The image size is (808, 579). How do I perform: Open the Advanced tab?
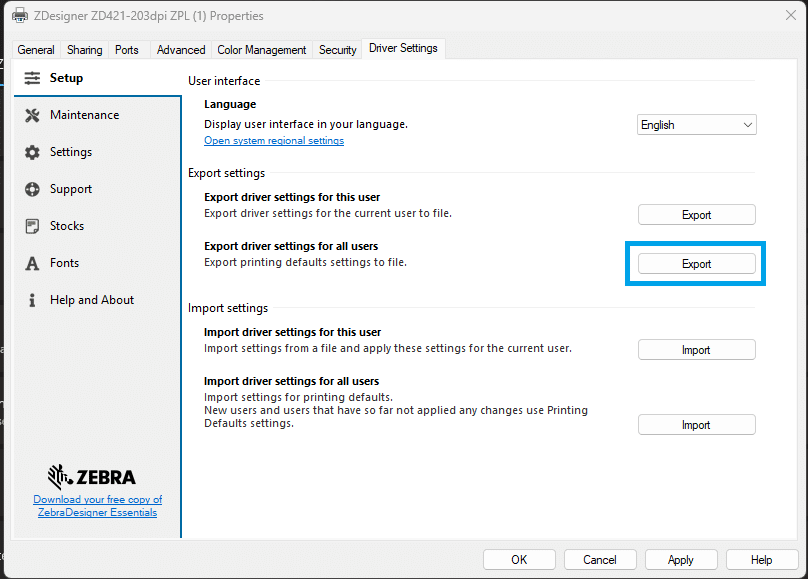[181, 50]
